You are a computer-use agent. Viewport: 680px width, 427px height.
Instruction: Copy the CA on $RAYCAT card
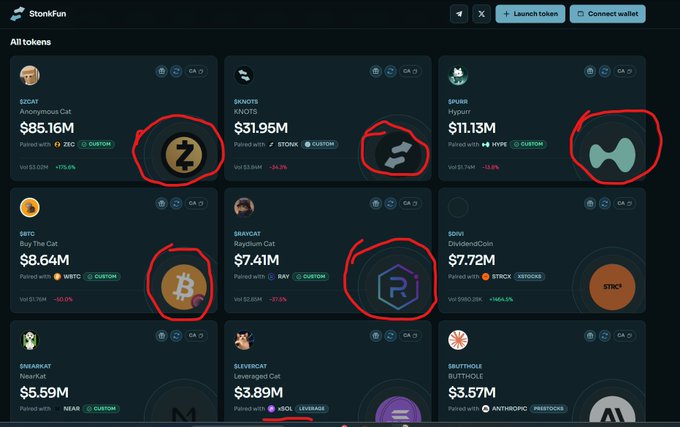coord(410,203)
